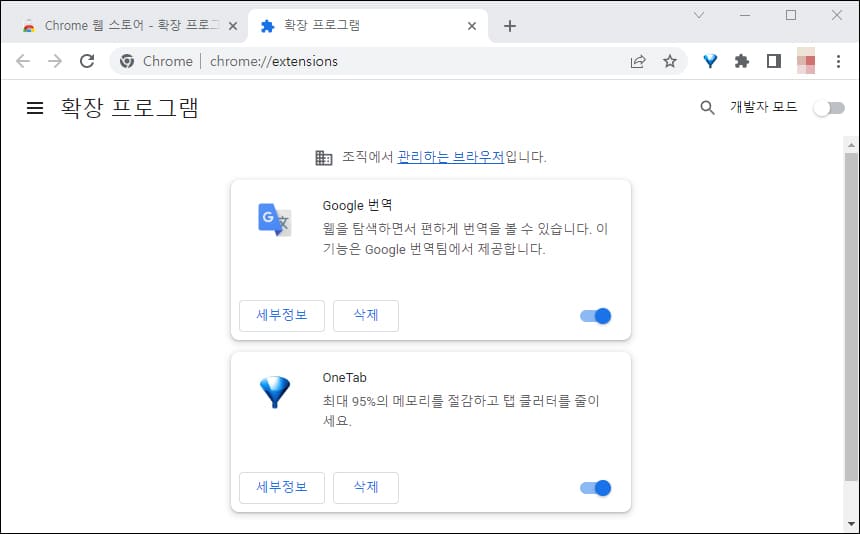The width and height of the screenshot is (860, 534).
Task: Click the 확장 프로그램 page title
Action: (x=129, y=107)
